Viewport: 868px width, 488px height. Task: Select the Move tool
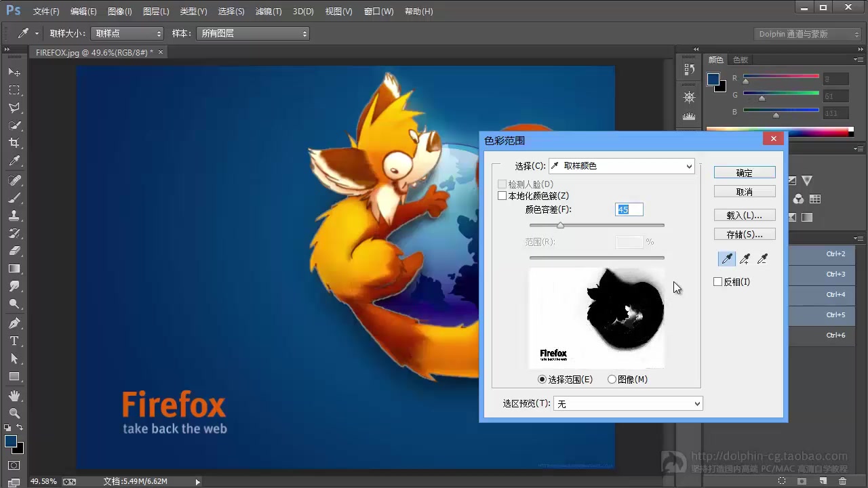click(14, 72)
